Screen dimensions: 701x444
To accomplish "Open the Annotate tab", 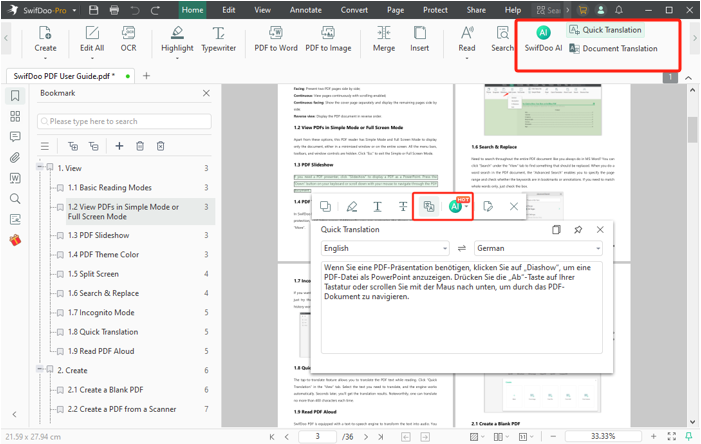I will click(305, 10).
